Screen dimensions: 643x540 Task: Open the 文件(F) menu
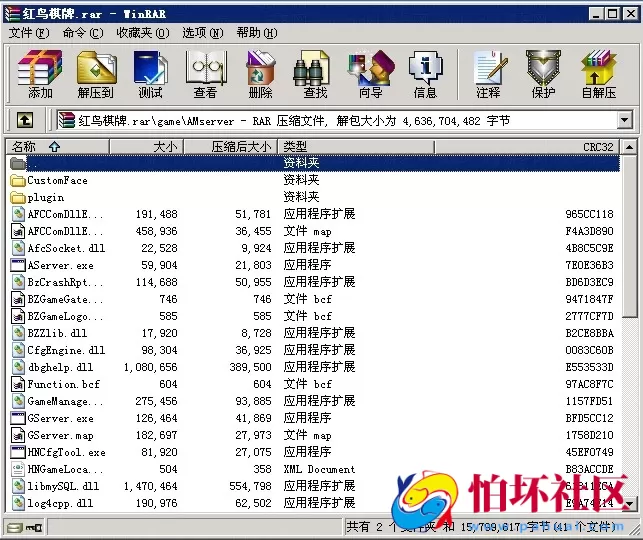29,33
